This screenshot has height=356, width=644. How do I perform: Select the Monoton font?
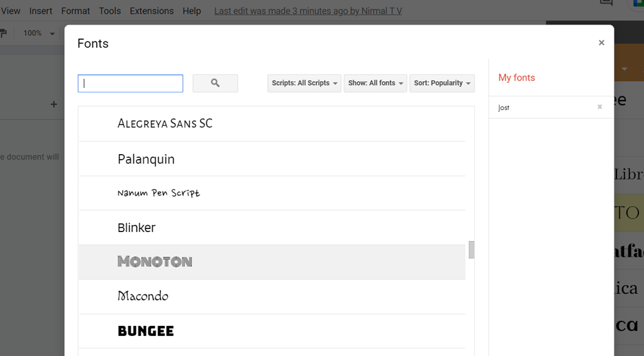point(272,262)
